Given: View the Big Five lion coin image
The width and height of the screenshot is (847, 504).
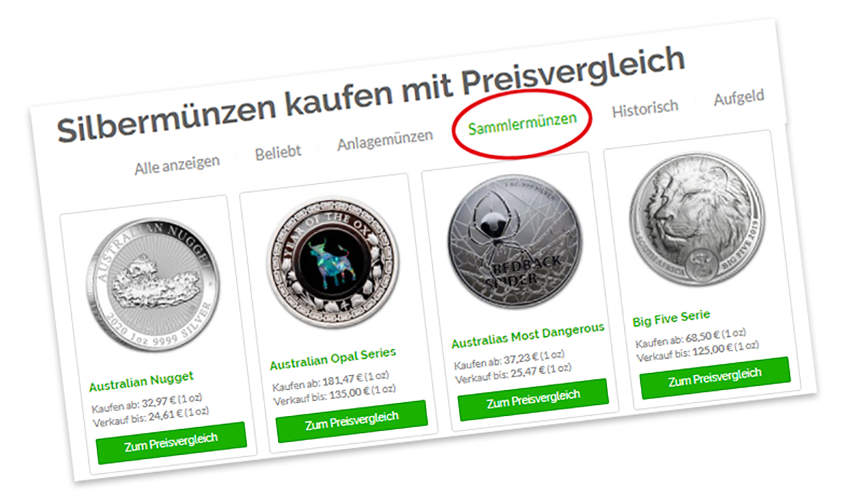Looking at the screenshot, I should point(697,217).
